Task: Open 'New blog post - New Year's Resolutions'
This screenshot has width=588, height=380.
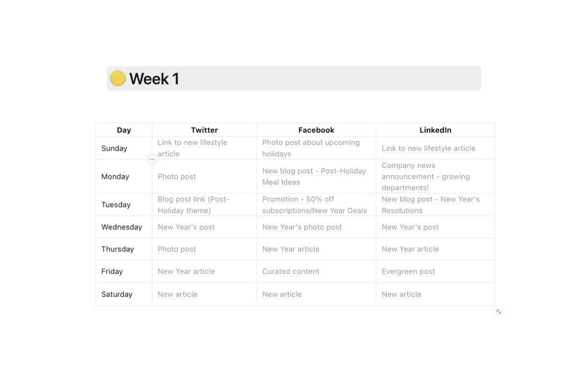Action: click(x=431, y=205)
